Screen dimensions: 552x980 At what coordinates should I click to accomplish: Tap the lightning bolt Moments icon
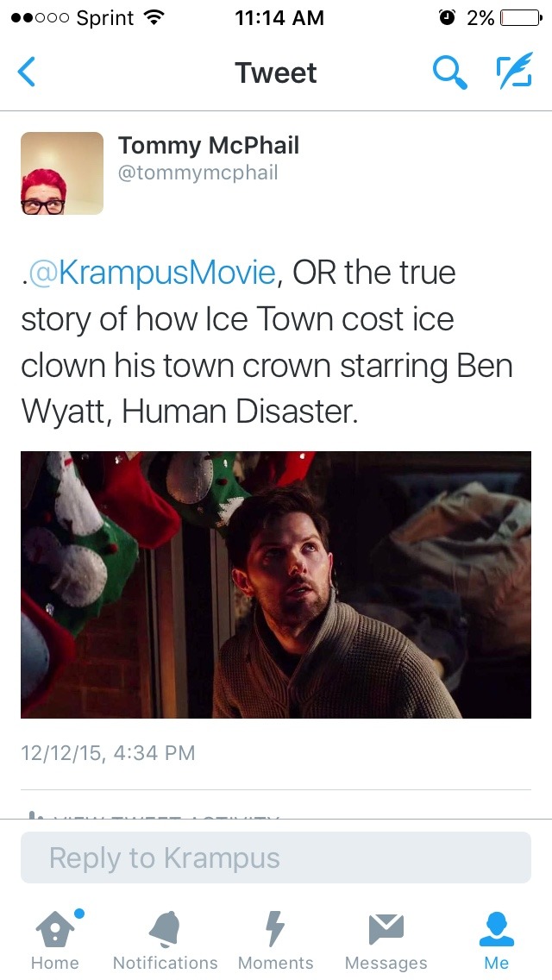pyautogui.click(x=275, y=929)
